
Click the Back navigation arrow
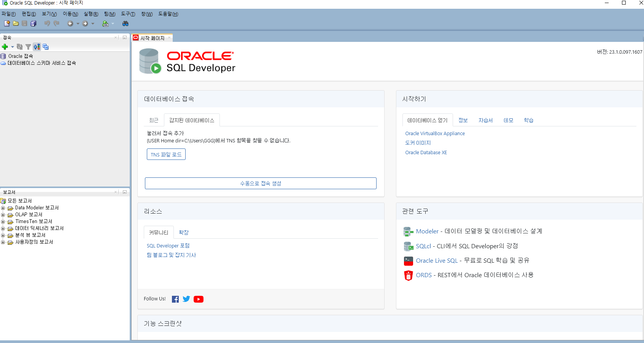(x=70, y=24)
